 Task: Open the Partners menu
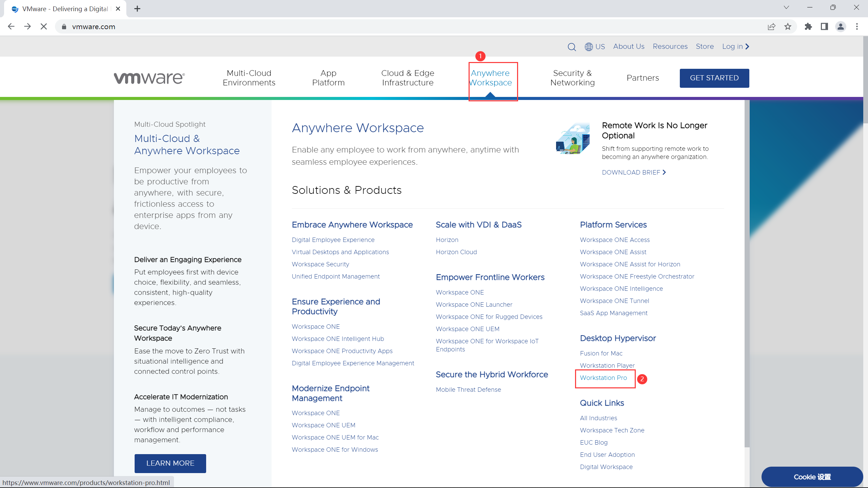click(x=643, y=78)
